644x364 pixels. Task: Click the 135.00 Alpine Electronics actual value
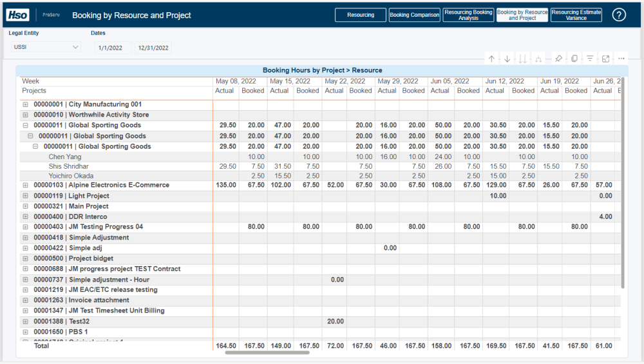(x=225, y=186)
